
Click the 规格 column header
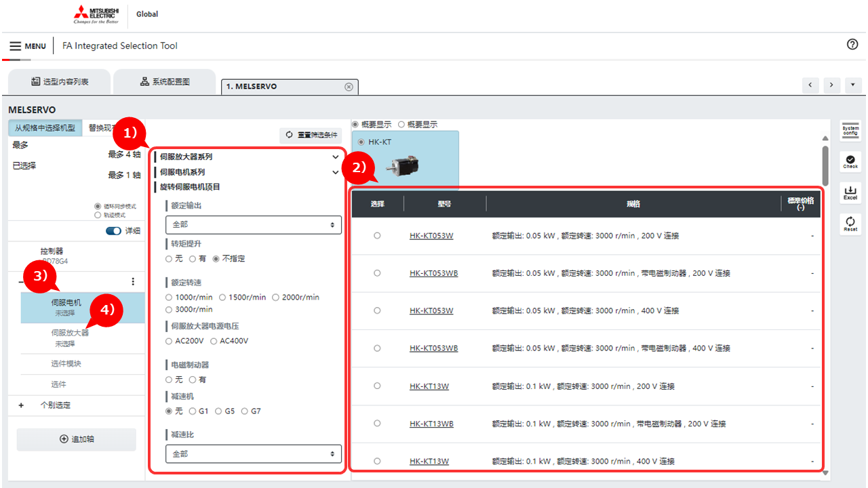(x=633, y=203)
